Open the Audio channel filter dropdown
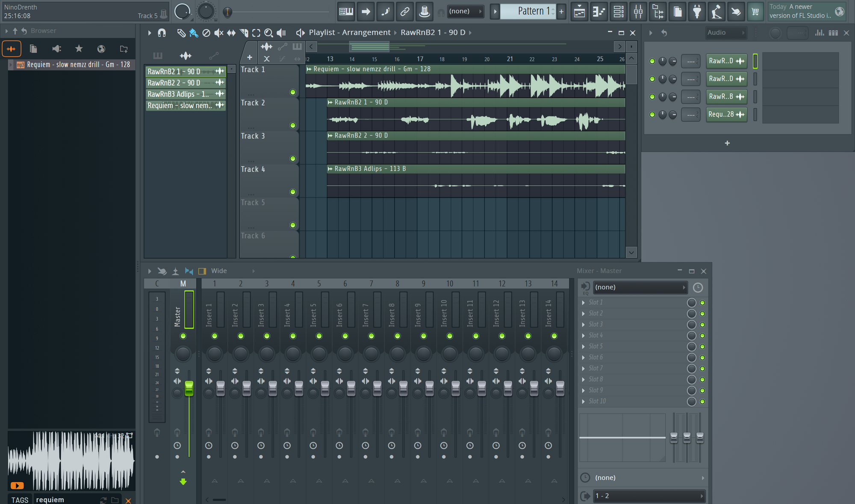855x504 pixels. click(725, 32)
